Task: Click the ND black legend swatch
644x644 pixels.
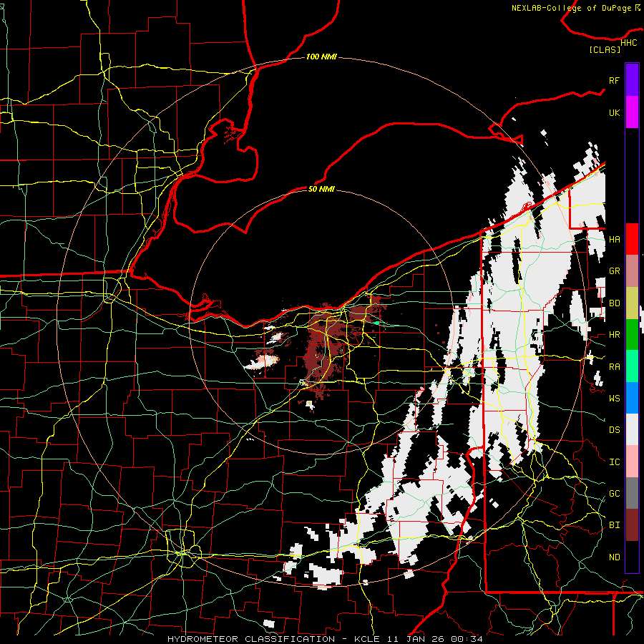Action: [x=632, y=557]
